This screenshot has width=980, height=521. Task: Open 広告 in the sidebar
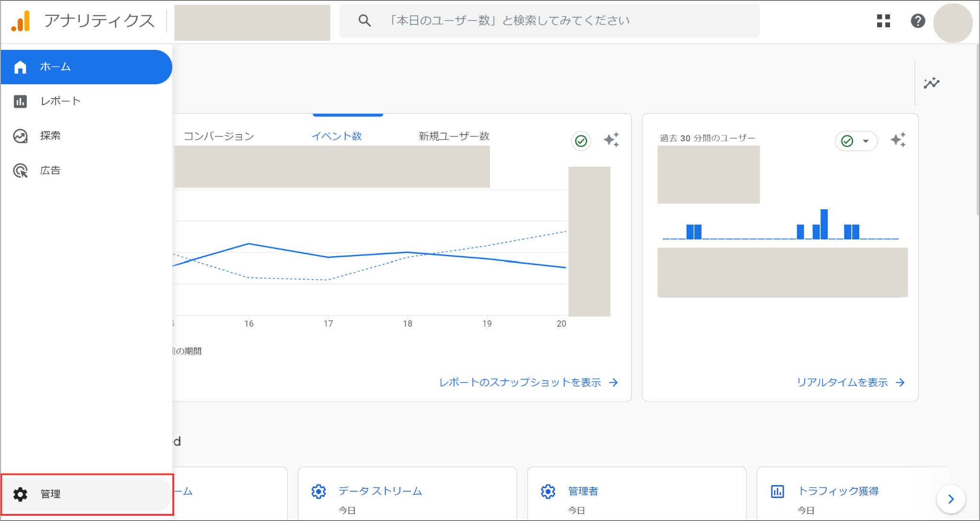tap(86, 170)
